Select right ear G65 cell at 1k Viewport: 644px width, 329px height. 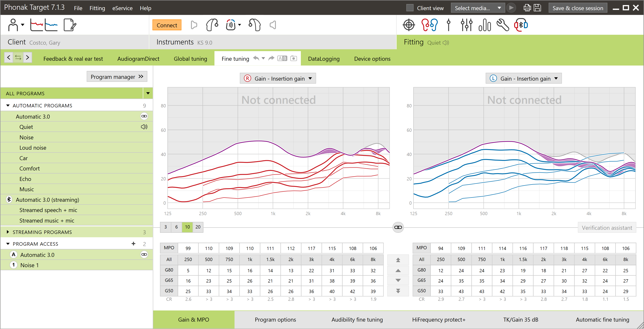250,281
